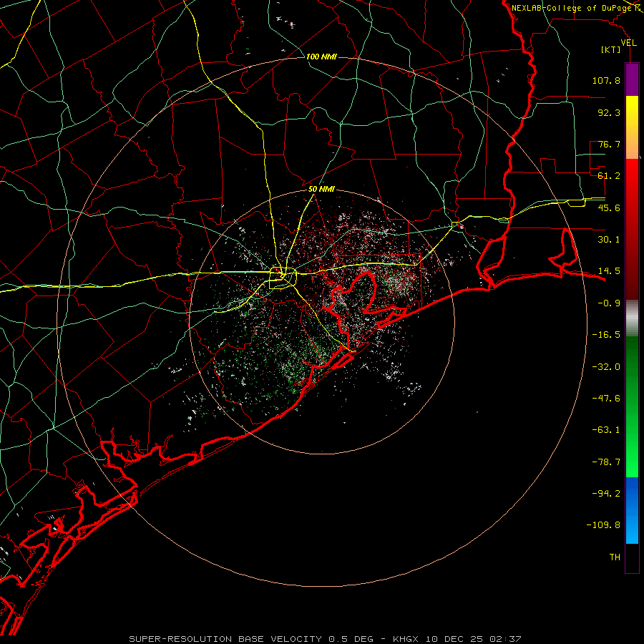Click the NEXLAB-College of DuPage label

pos(571,8)
